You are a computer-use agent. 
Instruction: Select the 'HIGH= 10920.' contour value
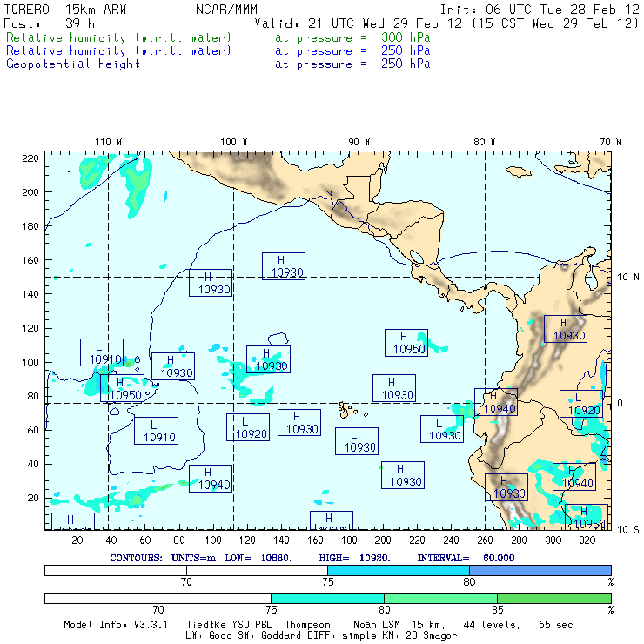(x=354, y=558)
